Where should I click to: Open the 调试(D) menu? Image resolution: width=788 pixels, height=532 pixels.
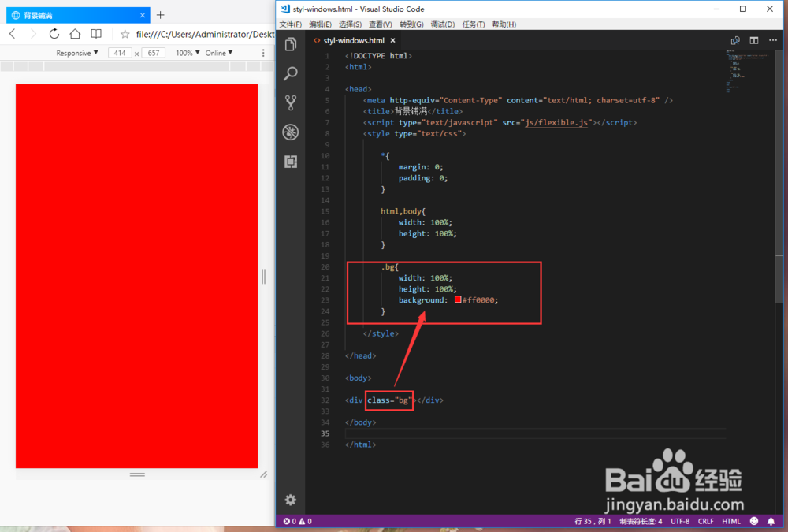pos(443,24)
